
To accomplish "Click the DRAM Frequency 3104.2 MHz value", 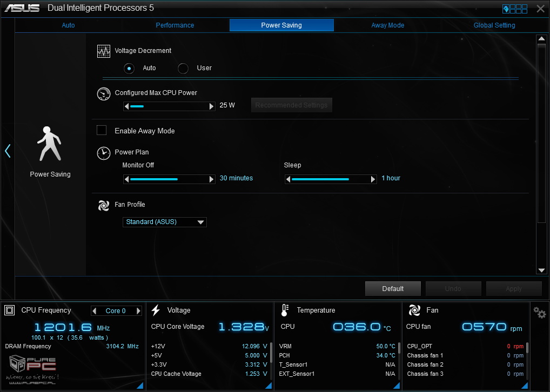I will click(123, 347).
